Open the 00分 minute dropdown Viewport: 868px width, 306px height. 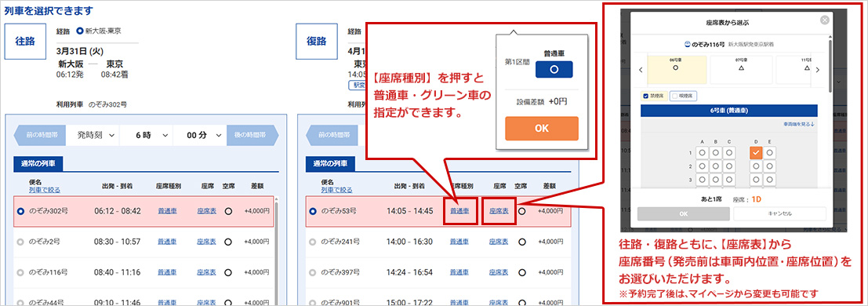199,135
